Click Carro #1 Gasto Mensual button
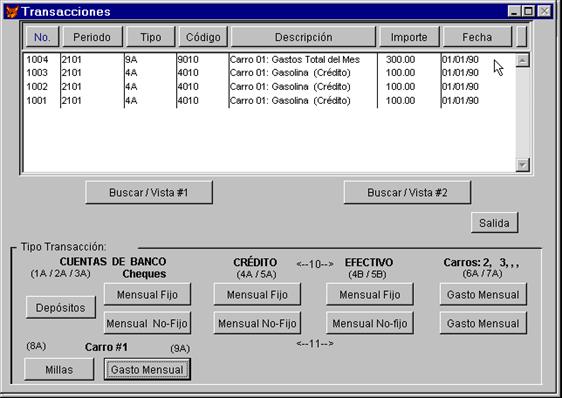The image size is (562, 398). click(147, 370)
